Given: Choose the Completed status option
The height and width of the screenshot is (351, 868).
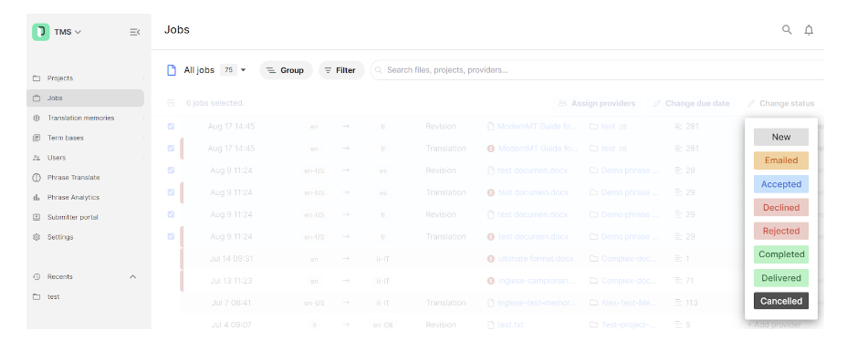Looking at the screenshot, I should click(781, 254).
